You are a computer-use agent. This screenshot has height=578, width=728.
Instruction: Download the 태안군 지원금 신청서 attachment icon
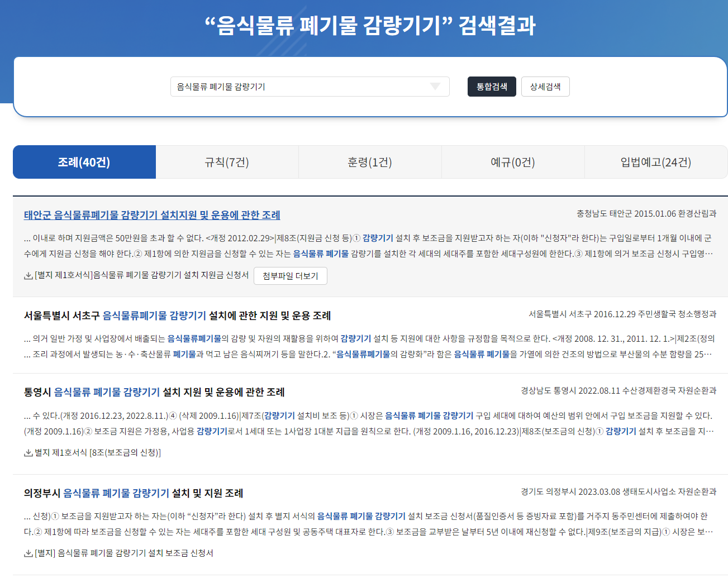[26, 275]
